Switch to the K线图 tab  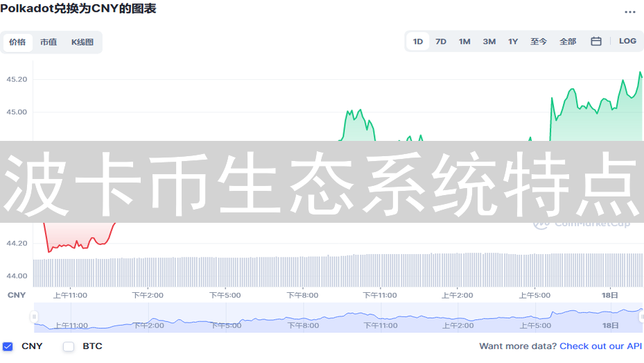tap(82, 42)
